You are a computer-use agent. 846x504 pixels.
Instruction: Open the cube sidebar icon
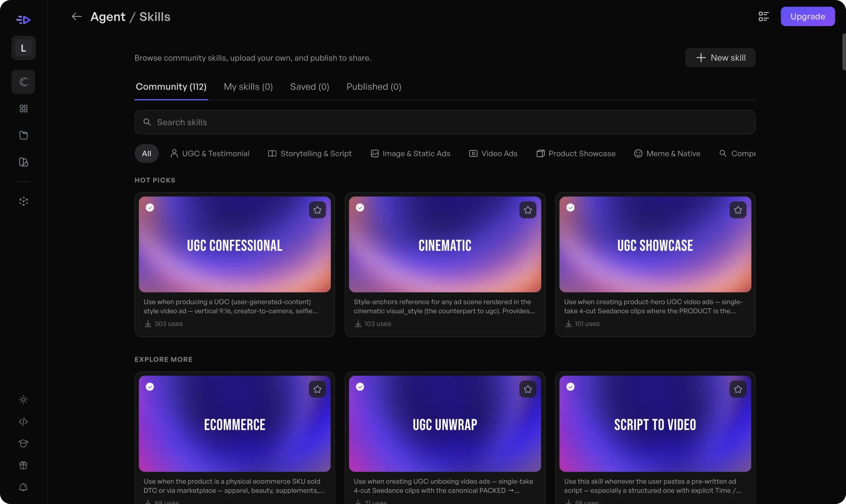pos(23,201)
